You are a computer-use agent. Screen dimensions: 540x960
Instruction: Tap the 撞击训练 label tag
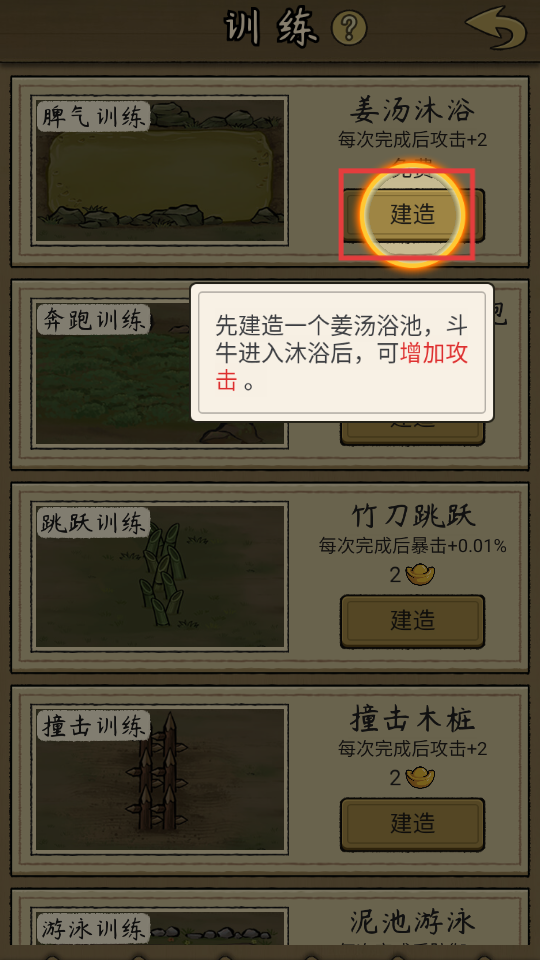coord(94,726)
